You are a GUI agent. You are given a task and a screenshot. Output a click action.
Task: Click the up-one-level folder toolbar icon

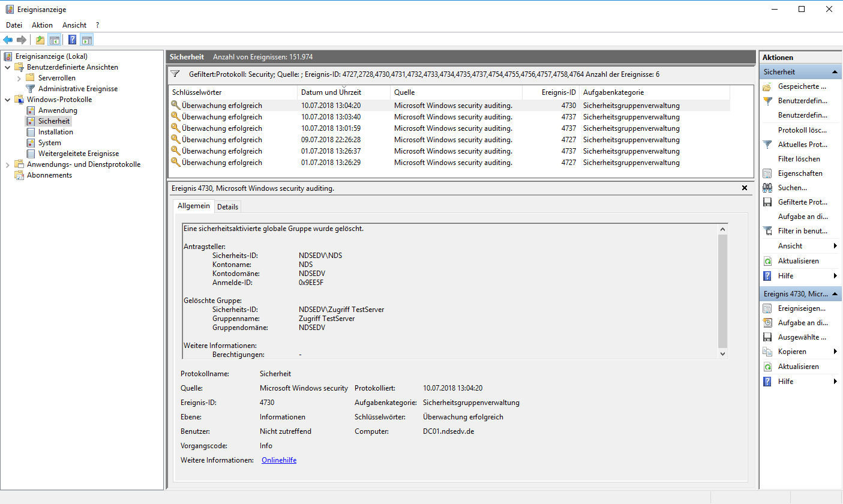point(40,40)
